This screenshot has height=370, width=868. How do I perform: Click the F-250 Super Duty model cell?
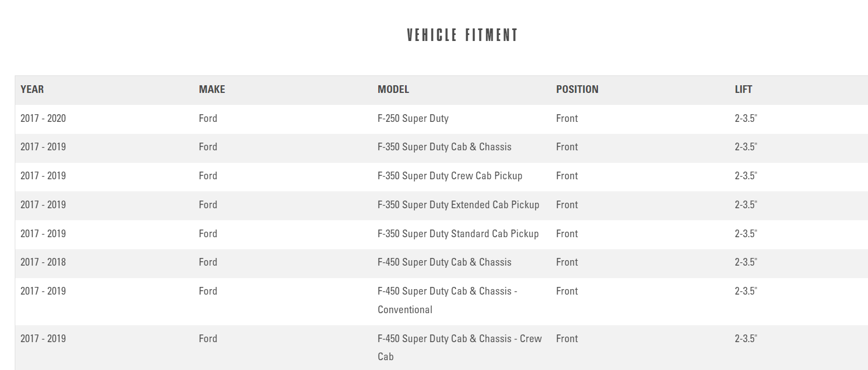point(413,118)
